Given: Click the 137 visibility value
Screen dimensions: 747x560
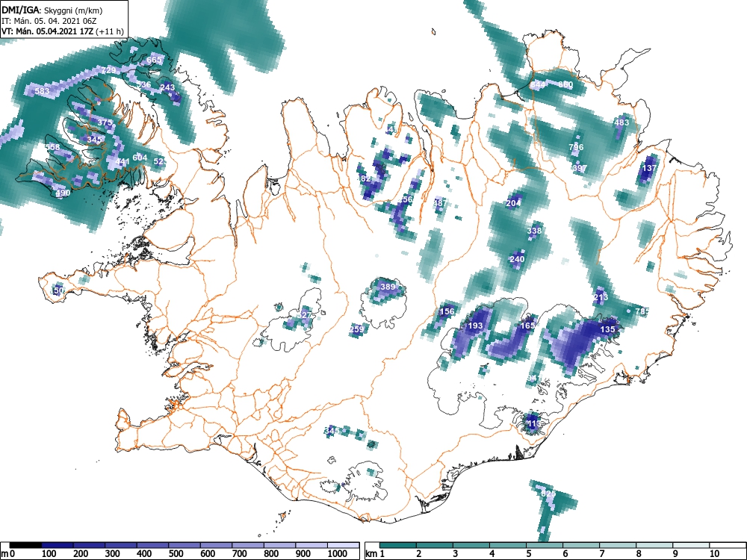Looking at the screenshot, I should click(x=649, y=168).
